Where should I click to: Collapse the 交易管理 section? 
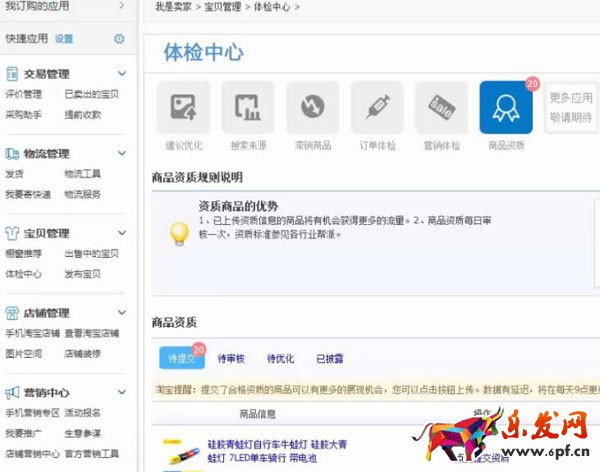[x=122, y=74]
